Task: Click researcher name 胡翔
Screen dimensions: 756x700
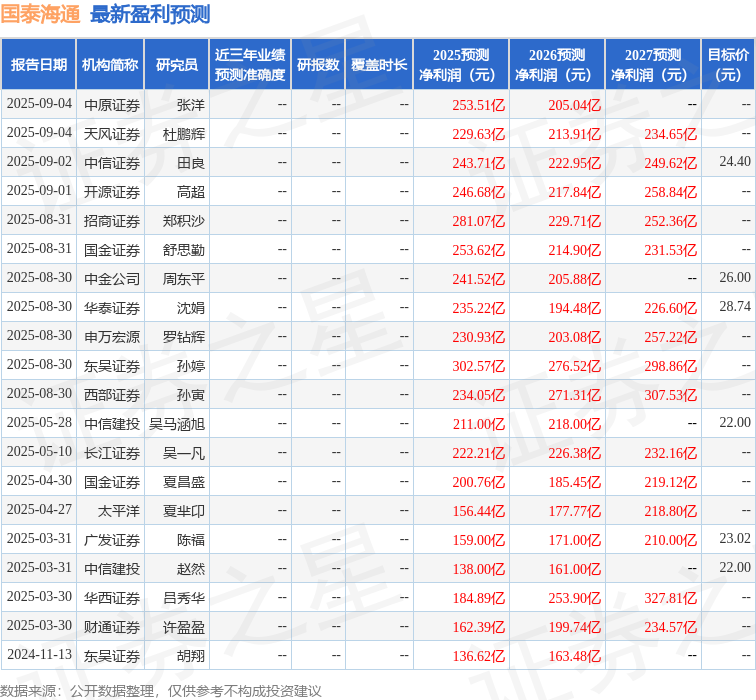Action: pos(191,656)
